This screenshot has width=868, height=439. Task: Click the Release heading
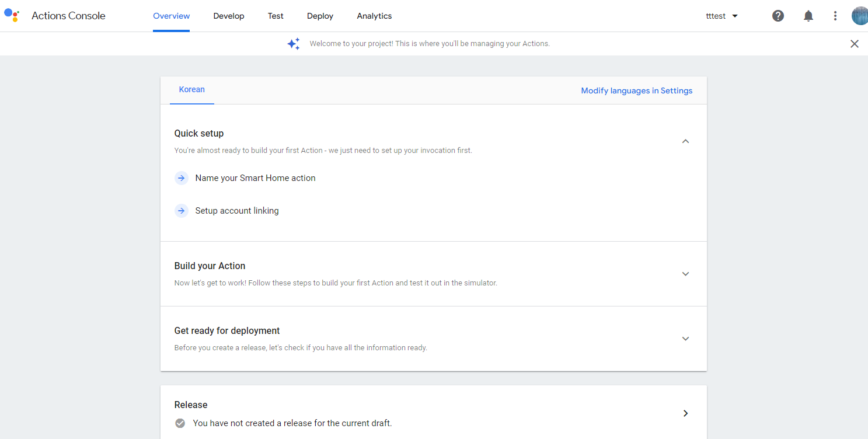pos(191,405)
